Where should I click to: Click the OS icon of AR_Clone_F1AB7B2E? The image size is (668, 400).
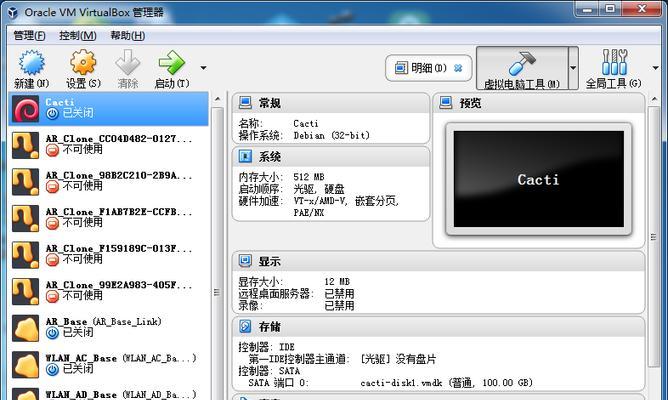26,219
